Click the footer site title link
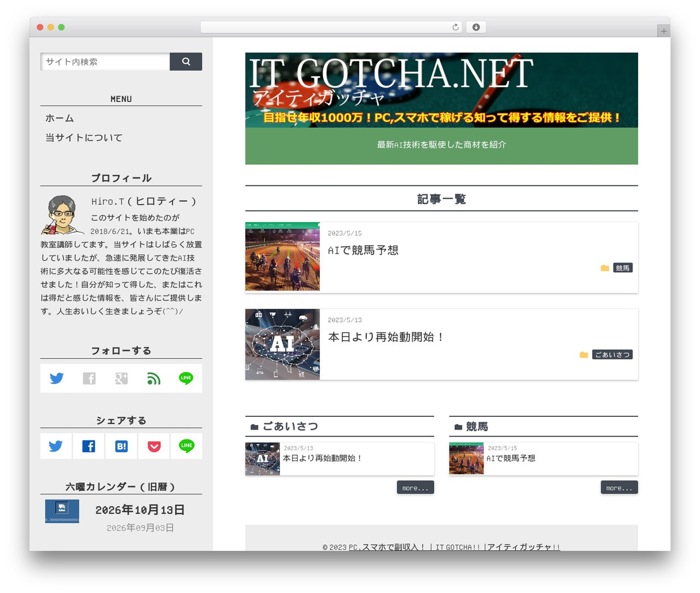The width and height of the screenshot is (700, 593). pos(454,547)
